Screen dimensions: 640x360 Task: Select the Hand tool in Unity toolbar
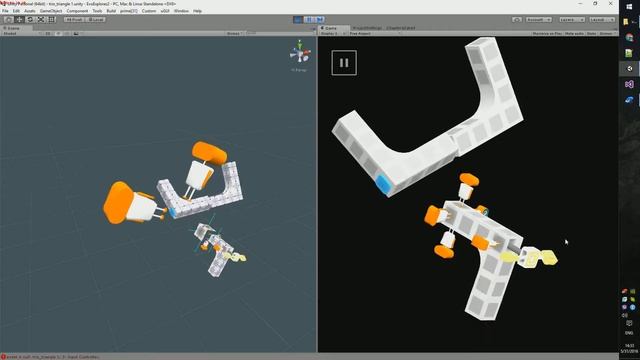click(x=8, y=19)
